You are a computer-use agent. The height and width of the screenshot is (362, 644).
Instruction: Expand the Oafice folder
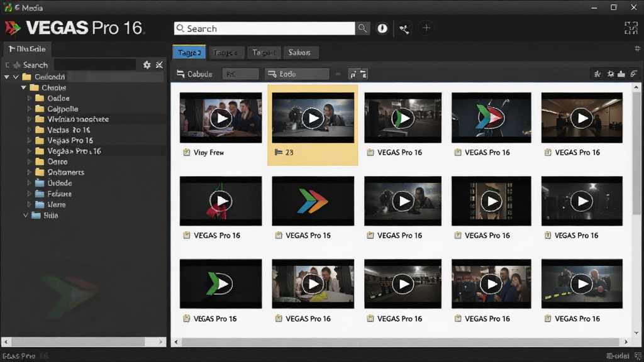click(x=29, y=98)
